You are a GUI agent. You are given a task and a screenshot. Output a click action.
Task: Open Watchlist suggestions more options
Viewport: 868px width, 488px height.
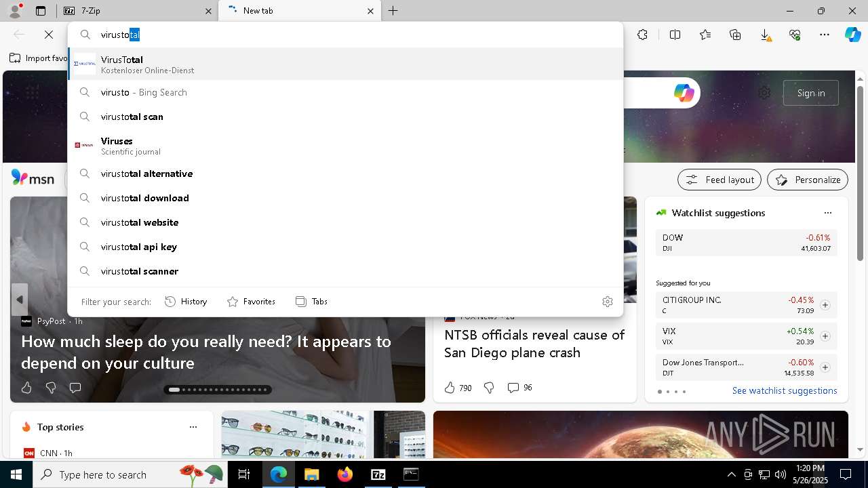point(827,213)
